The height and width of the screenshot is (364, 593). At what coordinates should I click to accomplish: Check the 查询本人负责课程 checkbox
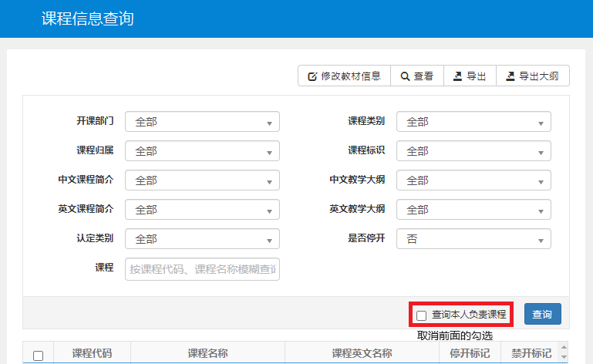tap(421, 315)
